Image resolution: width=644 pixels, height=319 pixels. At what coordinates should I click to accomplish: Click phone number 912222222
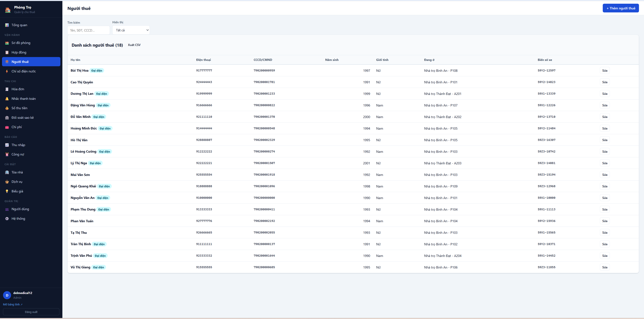tap(204, 151)
